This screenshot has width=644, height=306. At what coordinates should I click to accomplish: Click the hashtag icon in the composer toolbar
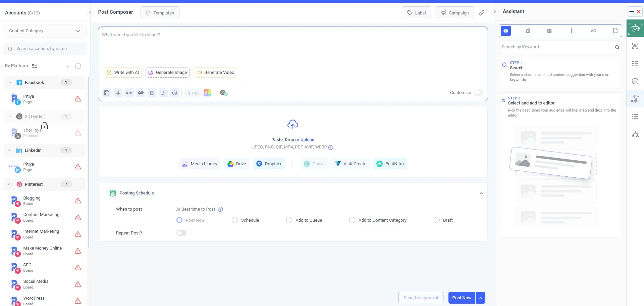pyautogui.click(x=118, y=93)
